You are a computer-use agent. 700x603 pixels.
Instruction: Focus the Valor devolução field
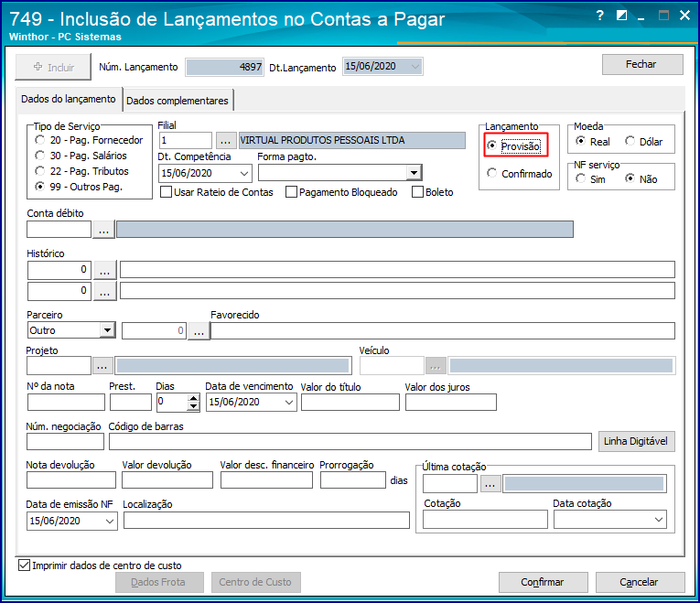pos(167,480)
